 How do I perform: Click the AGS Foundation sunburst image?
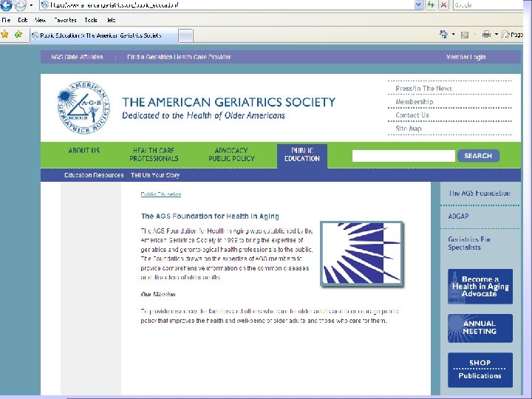point(361,254)
